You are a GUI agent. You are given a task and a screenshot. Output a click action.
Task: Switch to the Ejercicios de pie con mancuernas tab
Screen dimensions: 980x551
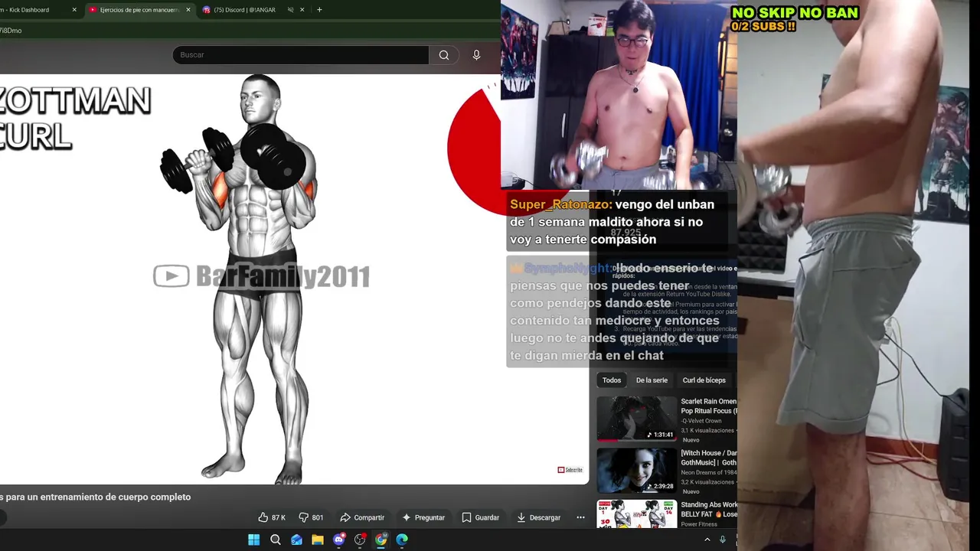138,10
